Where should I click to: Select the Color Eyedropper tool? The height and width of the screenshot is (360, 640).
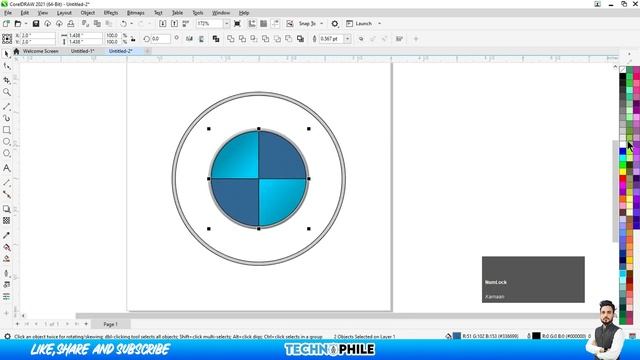pos(7,236)
